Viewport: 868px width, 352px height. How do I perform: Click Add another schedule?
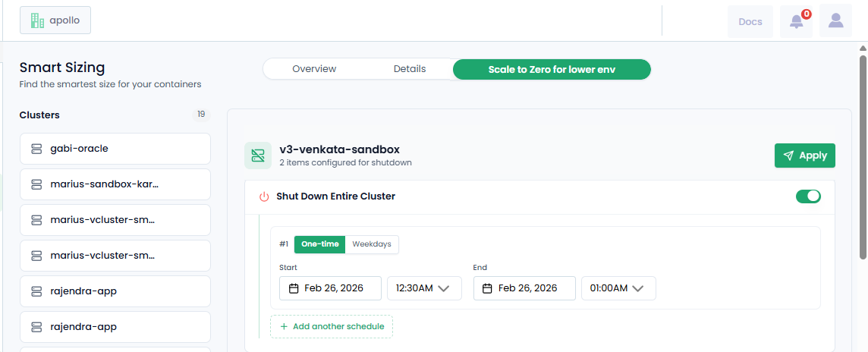click(332, 326)
